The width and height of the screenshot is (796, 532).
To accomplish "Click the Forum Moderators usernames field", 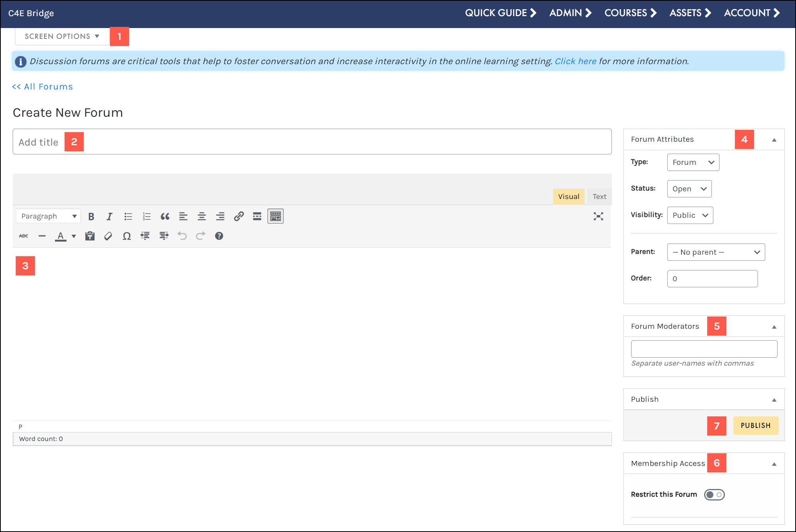I will [x=704, y=349].
